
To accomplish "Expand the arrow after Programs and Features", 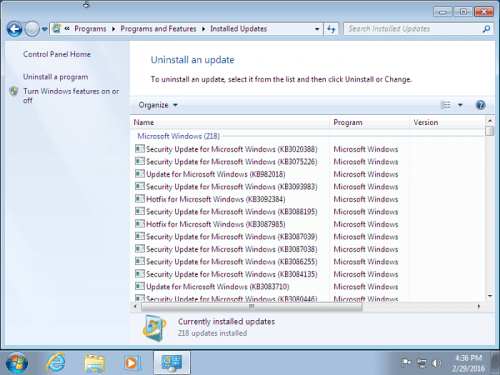I will 203,29.
